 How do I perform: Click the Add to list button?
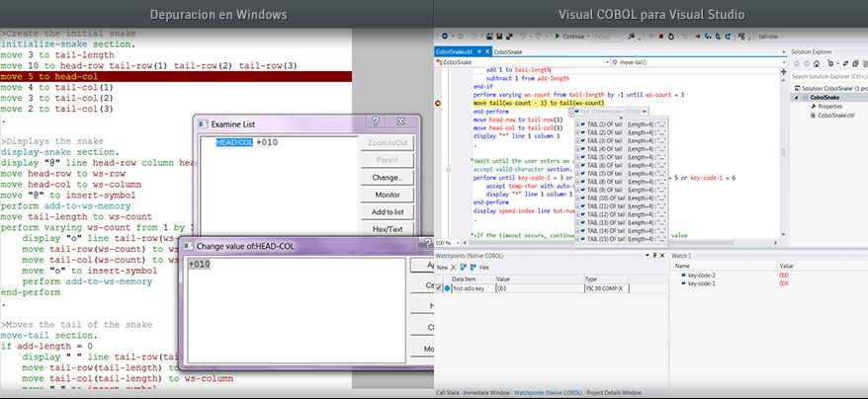(x=386, y=212)
